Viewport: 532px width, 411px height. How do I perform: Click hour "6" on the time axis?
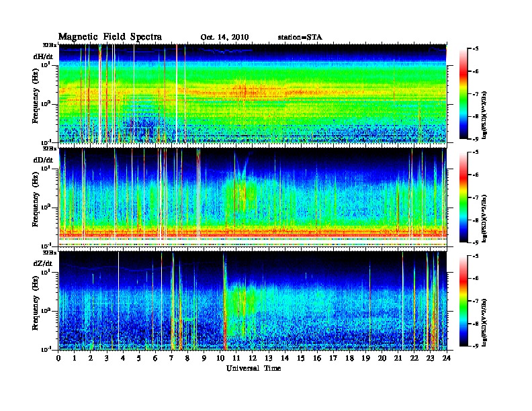155,358
